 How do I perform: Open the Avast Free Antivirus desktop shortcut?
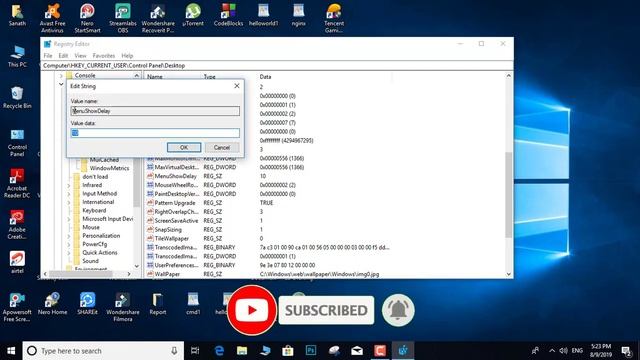53,18
